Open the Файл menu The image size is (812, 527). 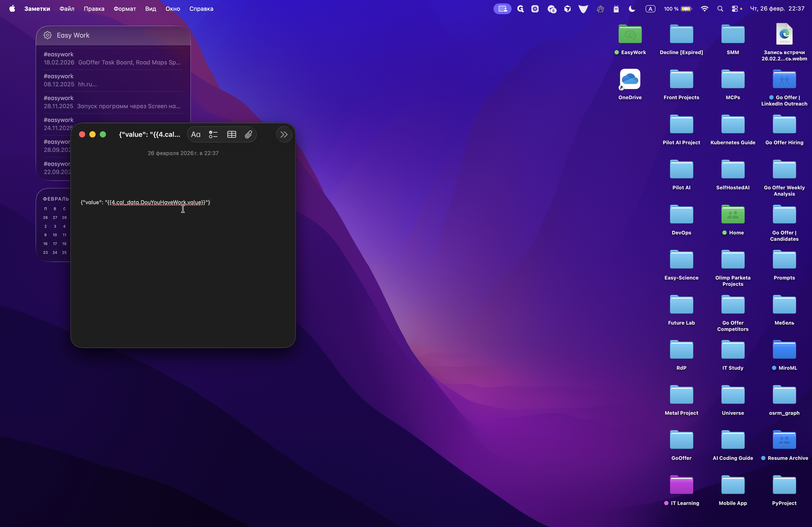pos(67,9)
